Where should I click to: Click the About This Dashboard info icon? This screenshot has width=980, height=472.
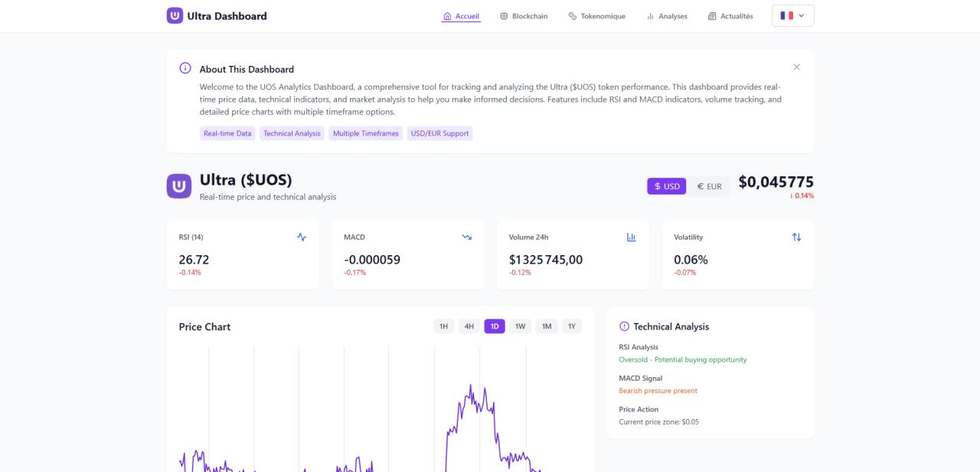click(x=184, y=68)
